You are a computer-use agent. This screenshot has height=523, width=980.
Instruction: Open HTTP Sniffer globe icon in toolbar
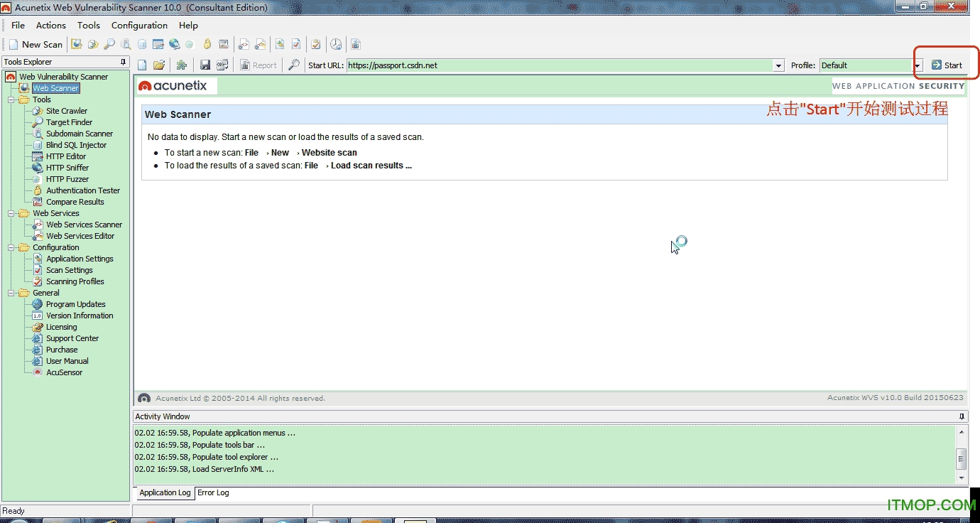(x=174, y=44)
